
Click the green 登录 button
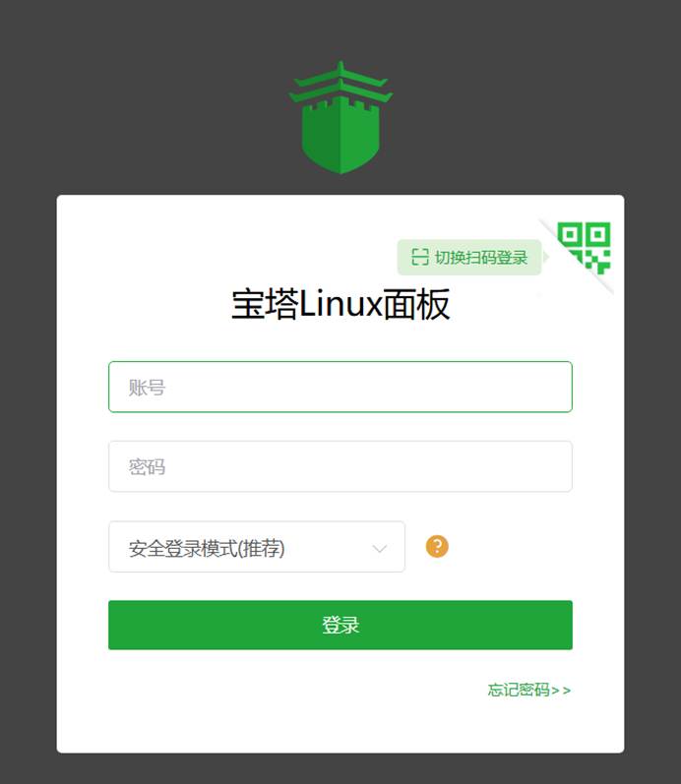point(340,625)
